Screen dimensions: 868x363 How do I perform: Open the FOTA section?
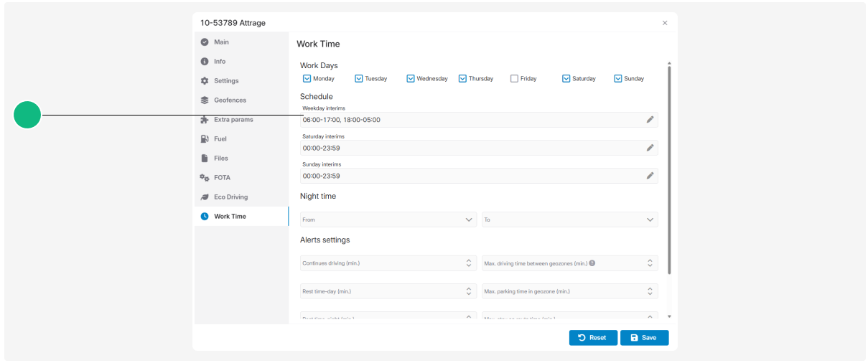tap(222, 177)
